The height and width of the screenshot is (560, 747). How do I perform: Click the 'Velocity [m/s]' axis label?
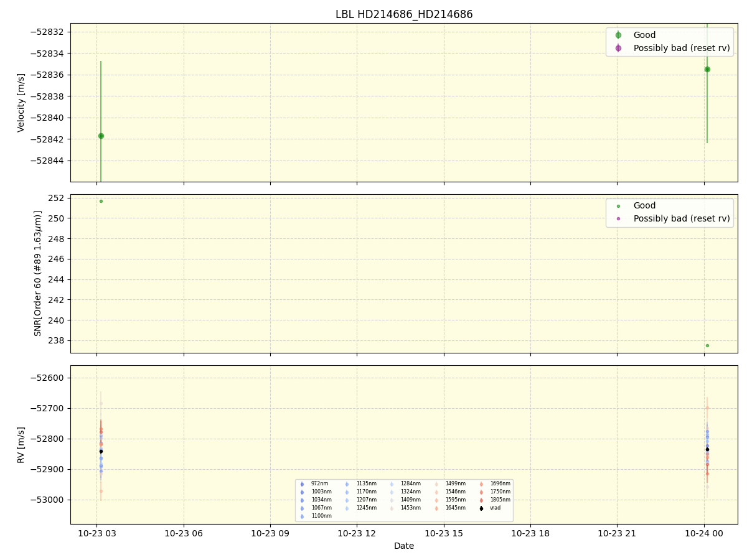point(21,103)
